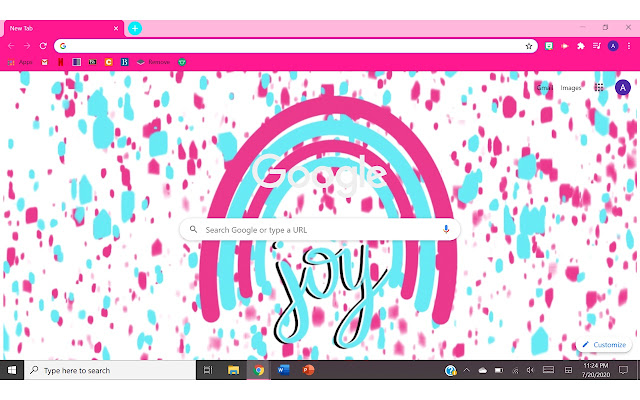Click the Search Google or type a URL box
Viewport: 640px width, 400px height.
point(320,230)
